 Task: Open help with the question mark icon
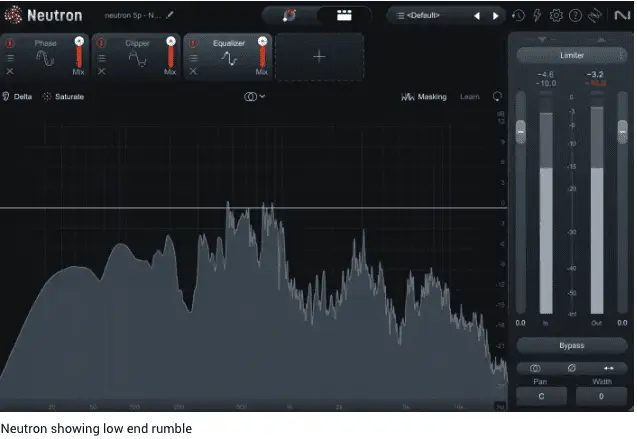click(575, 15)
